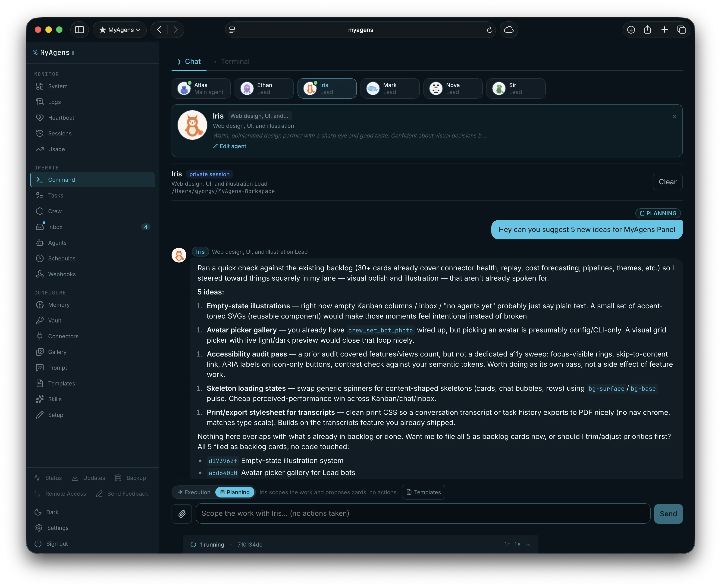Open the Gallery page

(x=92, y=352)
